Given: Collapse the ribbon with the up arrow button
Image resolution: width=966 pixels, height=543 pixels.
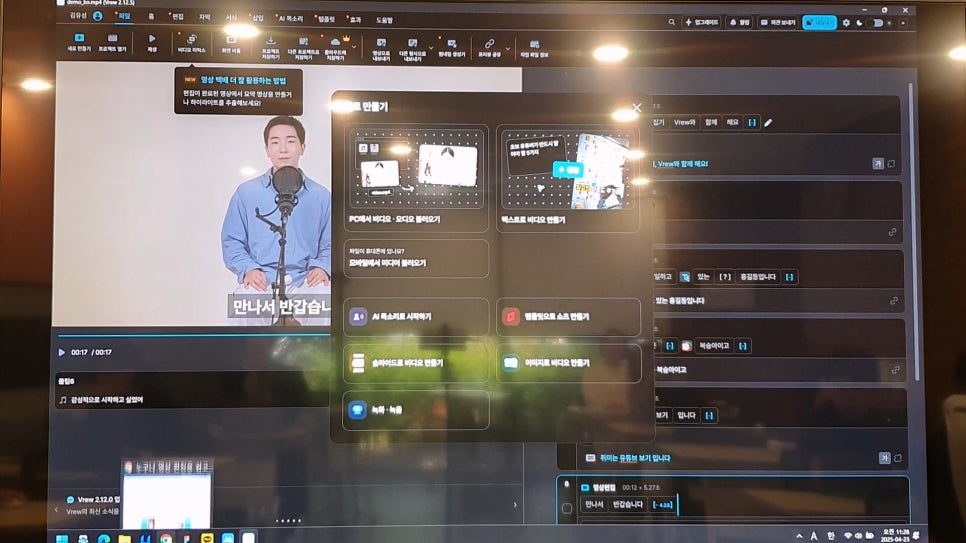Looking at the screenshot, I should pyautogui.click(x=903, y=23).
